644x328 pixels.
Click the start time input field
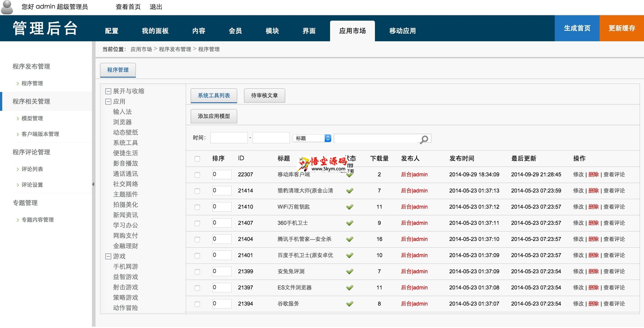pos(229,138)
